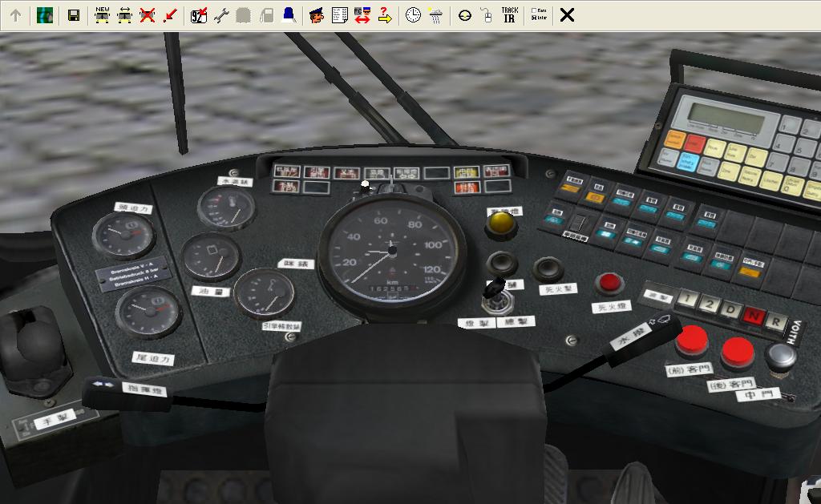Image resolution: width=821 pixels, height=504 pixels.
Task: Open the 92 timetable line icon
Action: coord(199,15)
